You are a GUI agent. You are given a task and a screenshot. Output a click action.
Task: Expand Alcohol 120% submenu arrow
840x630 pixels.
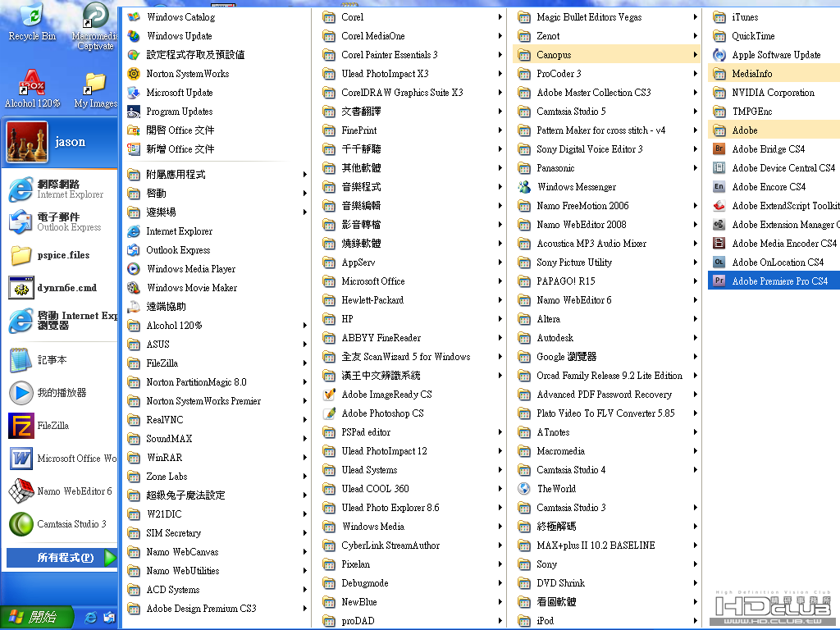(304, 325)
